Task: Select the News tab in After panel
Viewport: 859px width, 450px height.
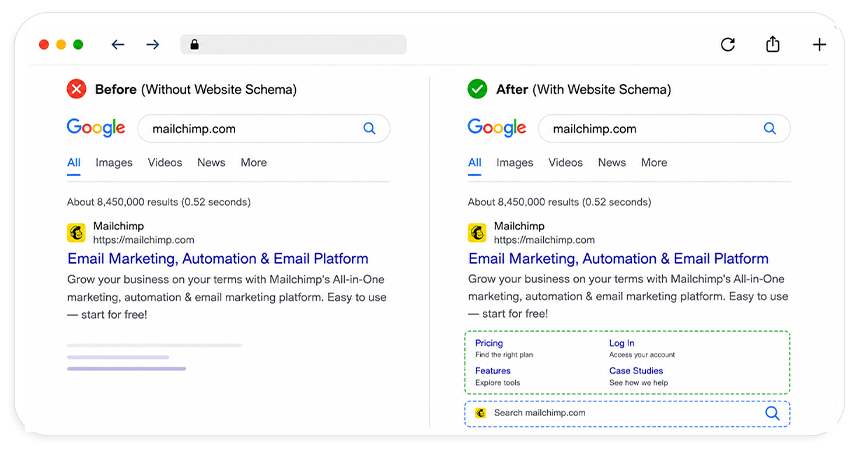Action: pyautogui.click(x=612, y=163)
